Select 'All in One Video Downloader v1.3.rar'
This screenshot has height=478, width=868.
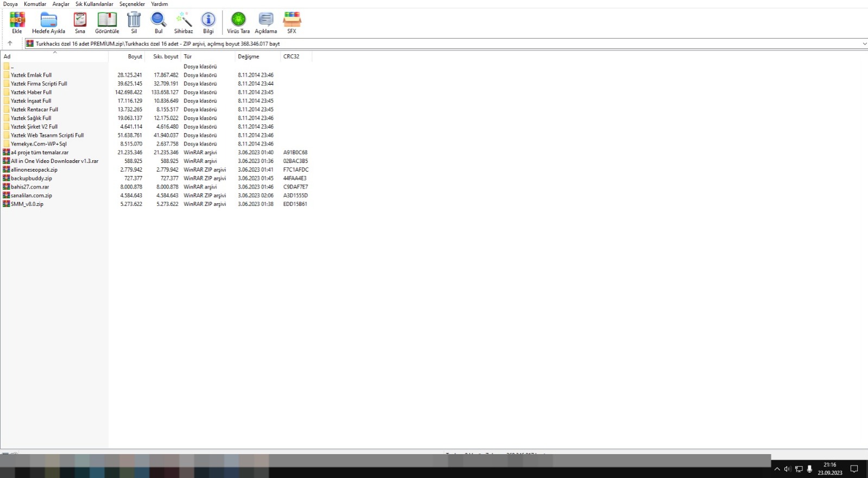coord(55,161)
